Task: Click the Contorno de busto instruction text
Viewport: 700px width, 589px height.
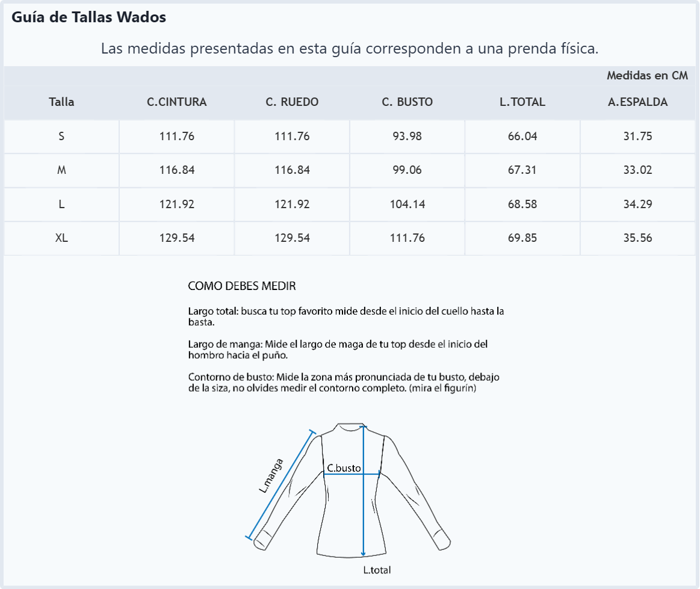Action: tap(344, 383)
